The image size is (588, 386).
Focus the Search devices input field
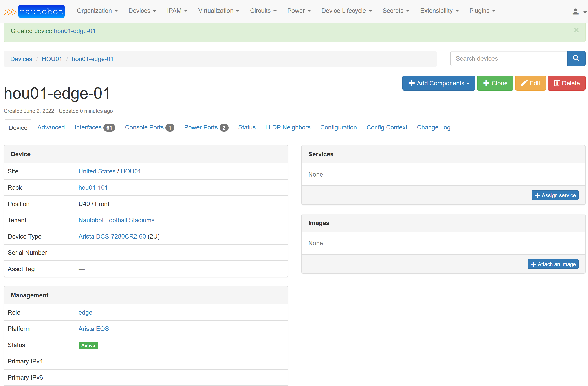pyautogui.click(x=508, y=58)
